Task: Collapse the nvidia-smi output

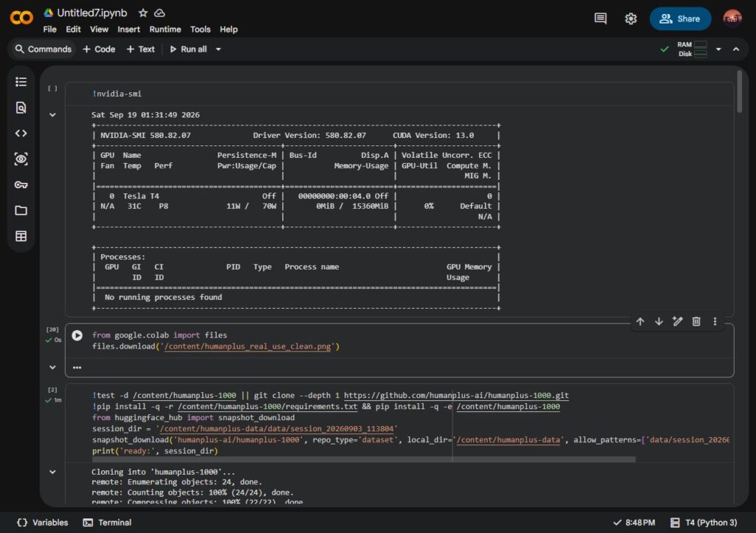Action: click(52, 114)
